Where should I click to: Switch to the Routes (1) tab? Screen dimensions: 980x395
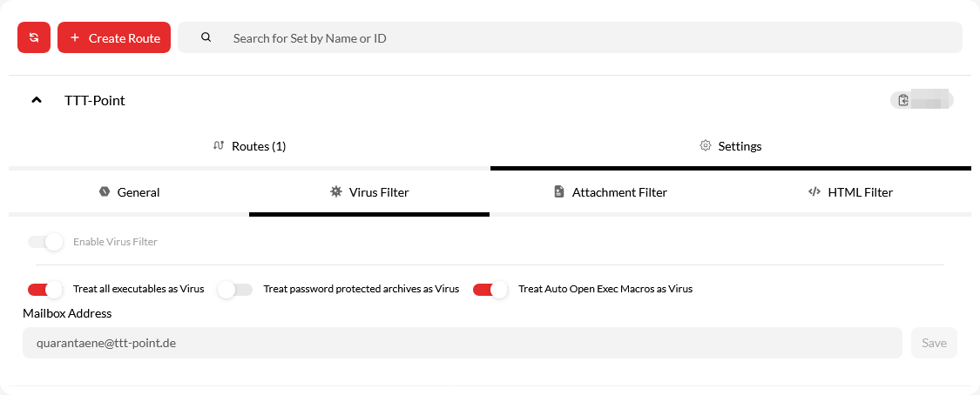258,146
